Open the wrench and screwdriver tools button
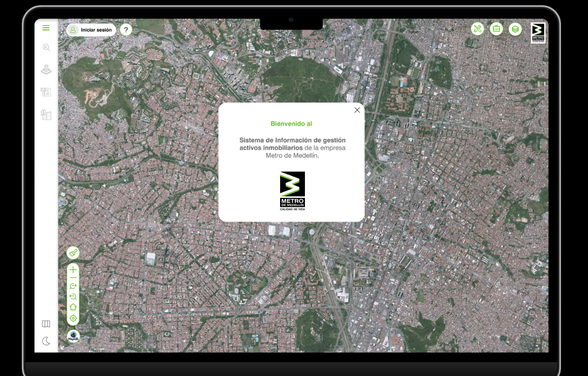This screenshot has width=588, height=376. [x=477, y=29]
